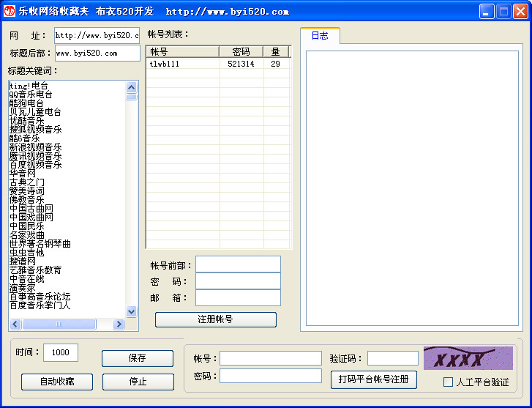Screen dimensions: 532x408
Task: Click the 邮箱 input field
Action: 238,297
